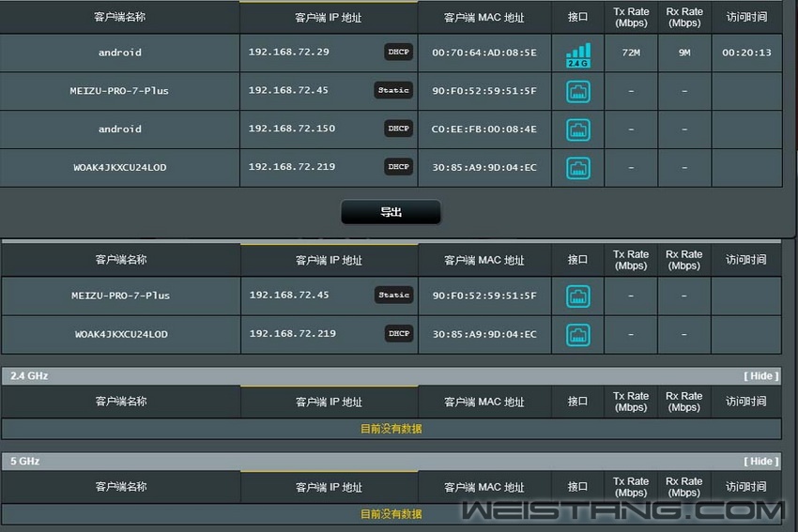Sort top table by 客户端 IP 地址 column
Viewport: 798px width, 532px height.
(x=329, y=18)
